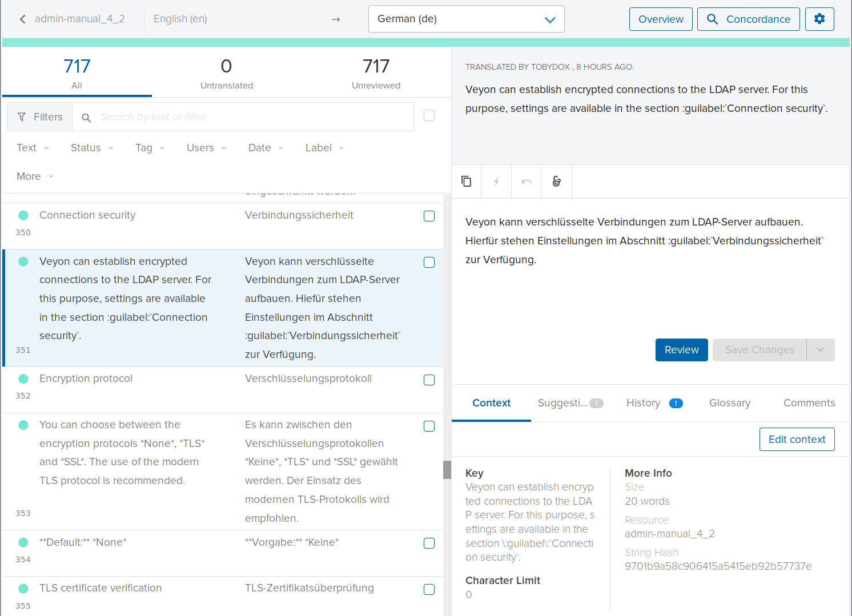Select the TLS-Zertifikatsüberprüfung translation
The height and width of the screenshot is (616, 852).
tap(310, 588)
